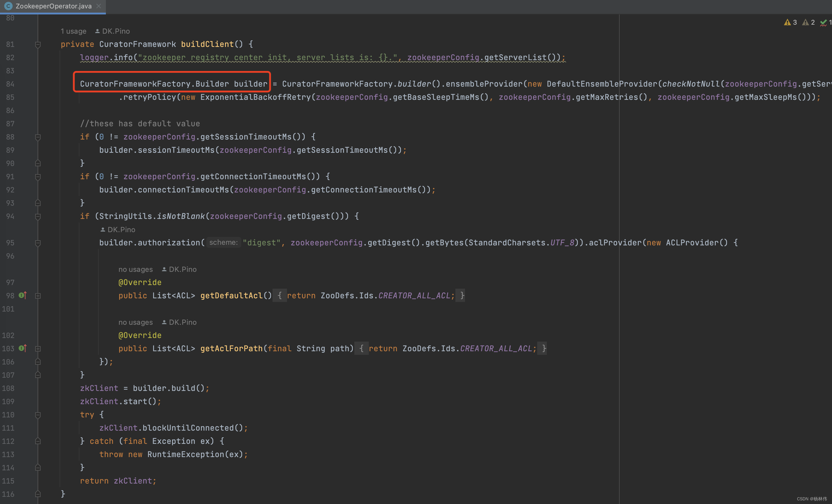Click isNotBlank on line 94
832x504 pixels.
[181, 216]
